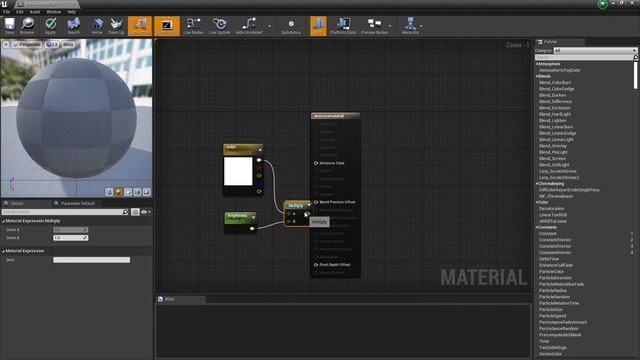This screenshot has width=640, height=360.
Task: Collapse the Material Expression section
Action: [4, 251]
